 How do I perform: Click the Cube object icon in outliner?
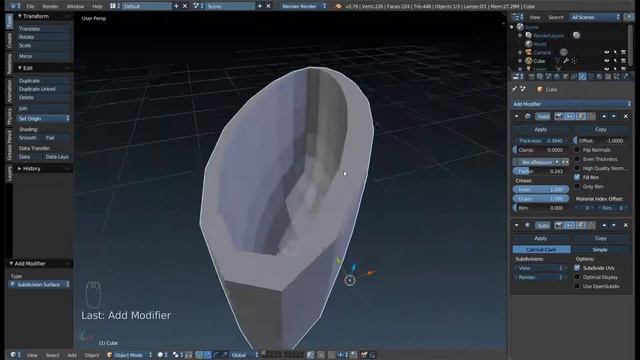(x=529, y=61)
